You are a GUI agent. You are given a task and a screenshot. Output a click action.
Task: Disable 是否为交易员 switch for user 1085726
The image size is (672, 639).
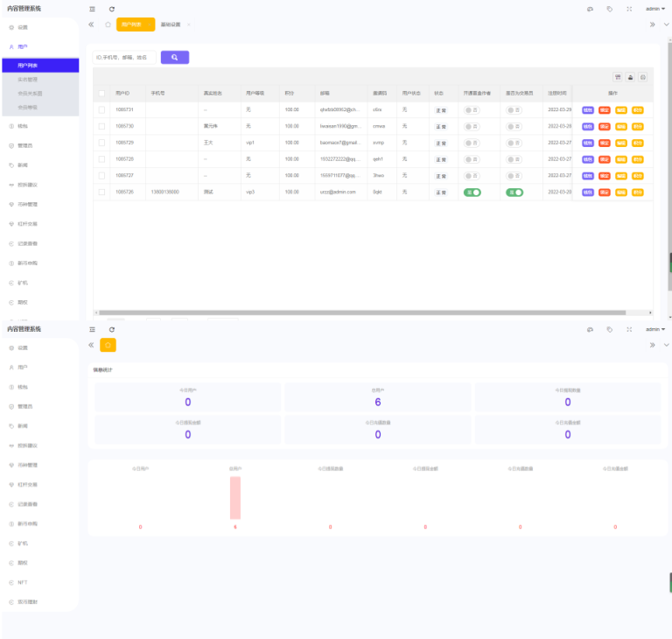[x=514, y=192]
